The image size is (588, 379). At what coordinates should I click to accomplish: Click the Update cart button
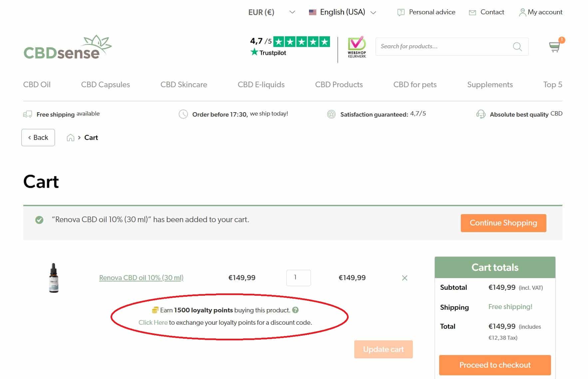(384, 349)
